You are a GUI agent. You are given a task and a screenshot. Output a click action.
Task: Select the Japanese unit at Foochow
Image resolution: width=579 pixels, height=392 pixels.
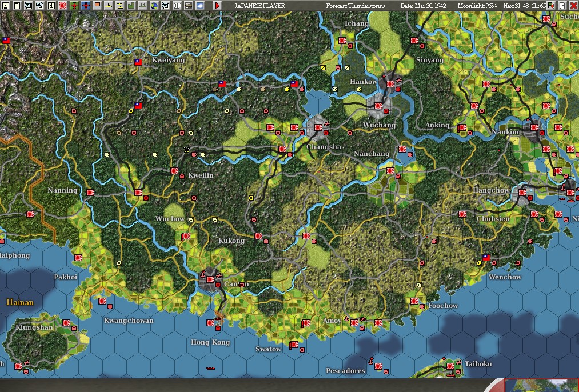pos(414,301)
